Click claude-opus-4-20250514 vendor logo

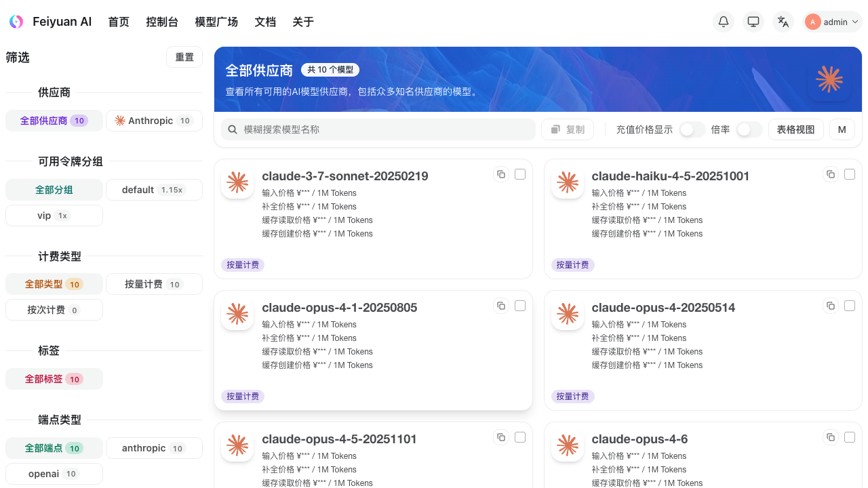(x=568, y=314)
